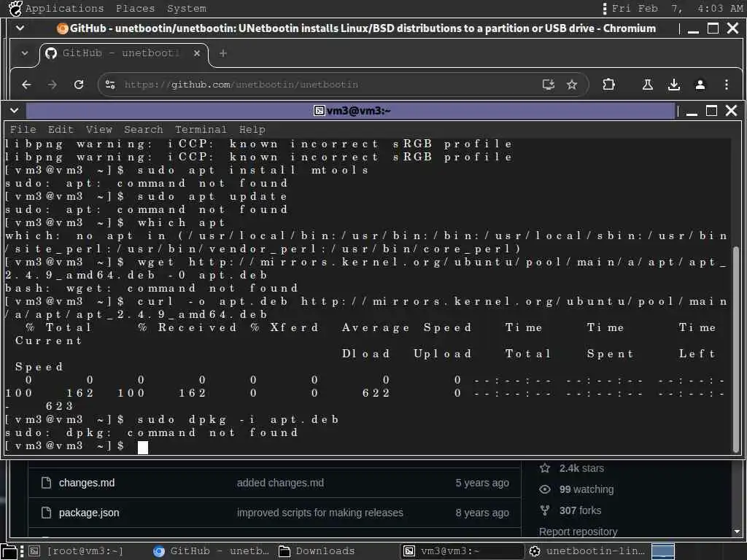Image resolution: width=747 pixels, height=560 pixels.
Task: Switch to GitHub Chromium taskbar item
Action: point(211,551)
